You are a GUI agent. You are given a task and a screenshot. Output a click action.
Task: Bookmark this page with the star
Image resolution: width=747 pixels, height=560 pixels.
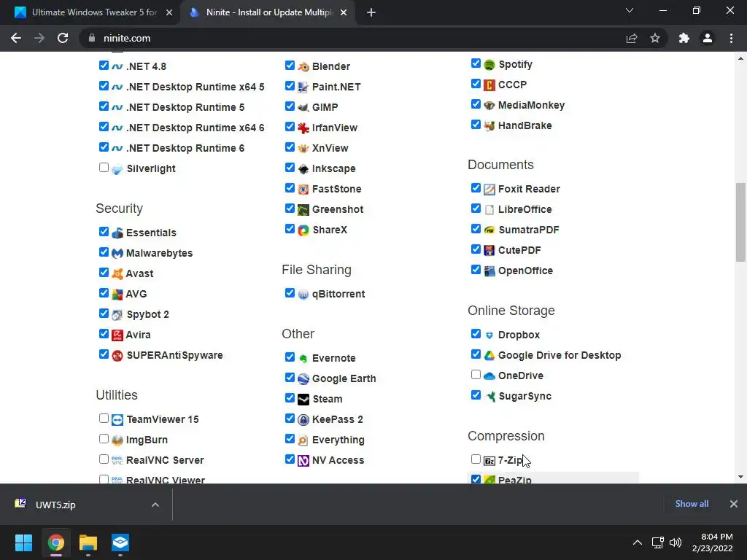coord(655,38)
